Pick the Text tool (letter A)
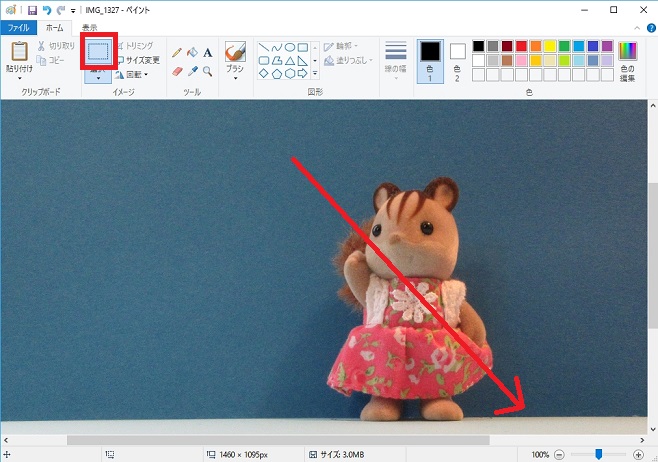658x462 pixels. (207, 52)
